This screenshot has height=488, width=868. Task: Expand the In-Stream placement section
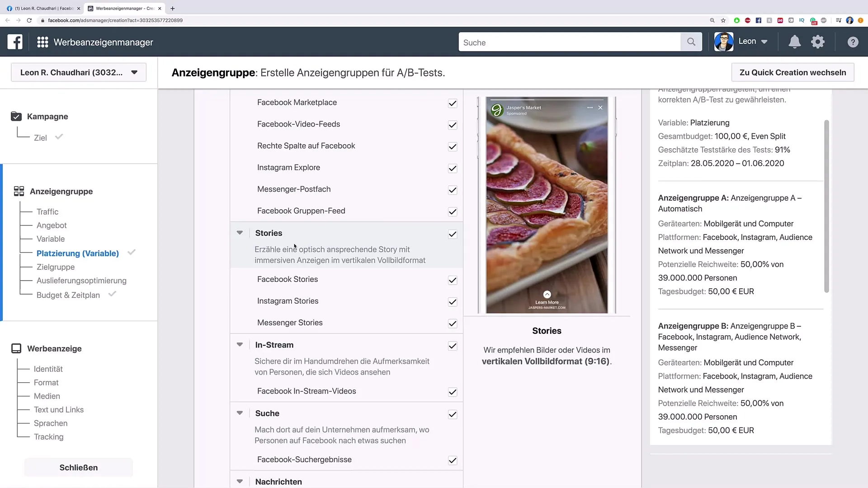(239, 345)
